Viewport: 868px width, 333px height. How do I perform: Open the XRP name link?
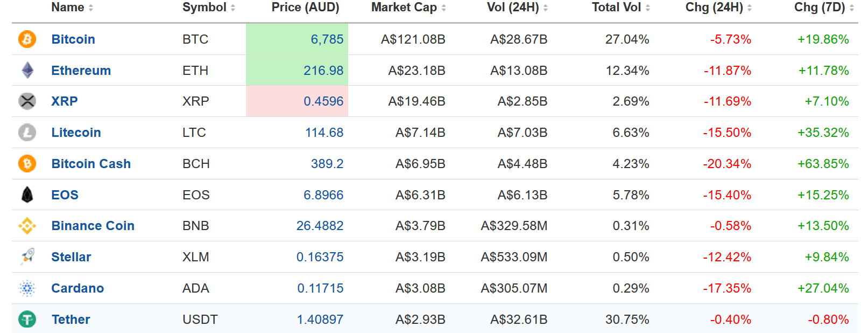(x=65, y=101)
